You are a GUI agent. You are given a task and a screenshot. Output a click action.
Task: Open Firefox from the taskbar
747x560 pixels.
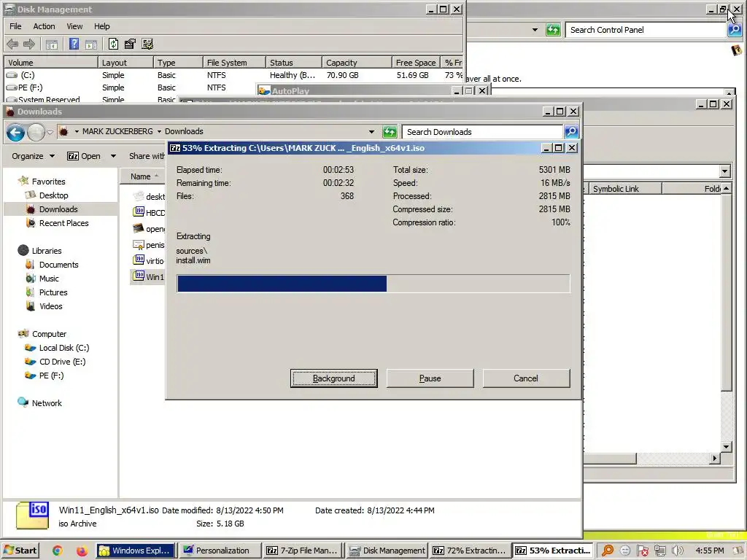[82, 551]
